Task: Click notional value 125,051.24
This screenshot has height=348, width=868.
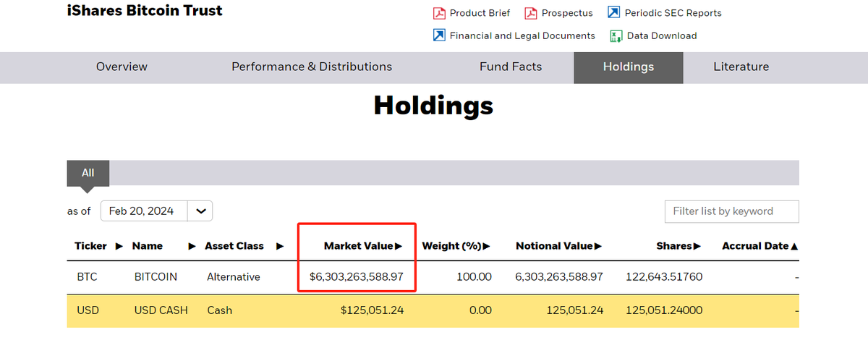Action: pyautogui.click(x=574, y=310)
